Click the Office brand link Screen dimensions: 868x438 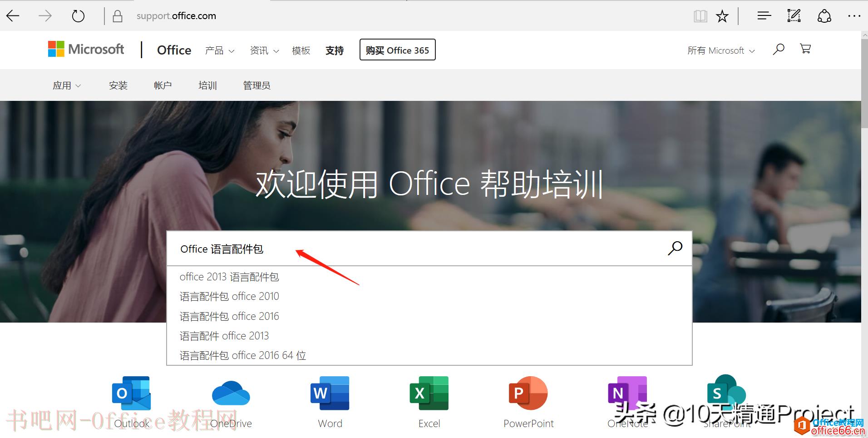click(x=174, y=50)
